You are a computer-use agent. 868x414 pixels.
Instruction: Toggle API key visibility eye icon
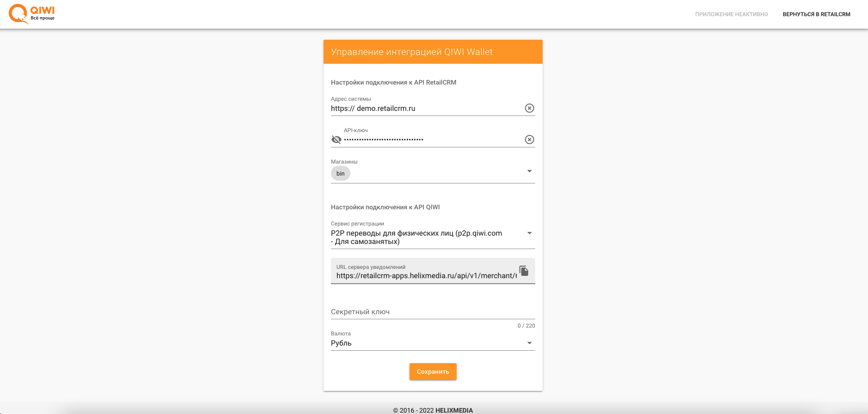336,140
